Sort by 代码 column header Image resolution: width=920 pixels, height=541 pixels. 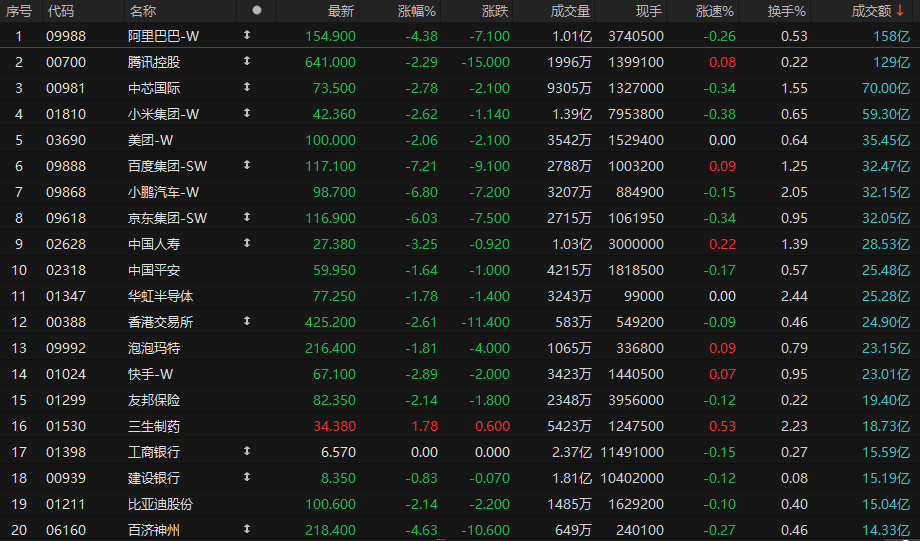pyautogui.click(x=60, y=11)
